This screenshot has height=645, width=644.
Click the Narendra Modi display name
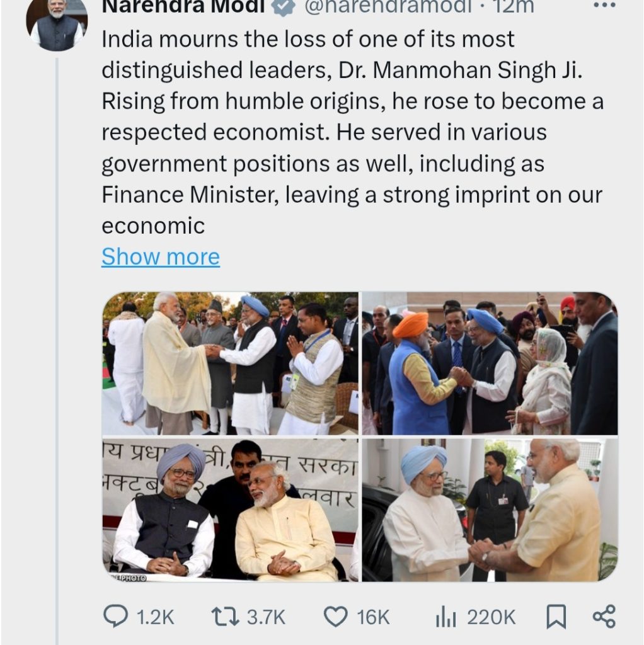(183, 6)
